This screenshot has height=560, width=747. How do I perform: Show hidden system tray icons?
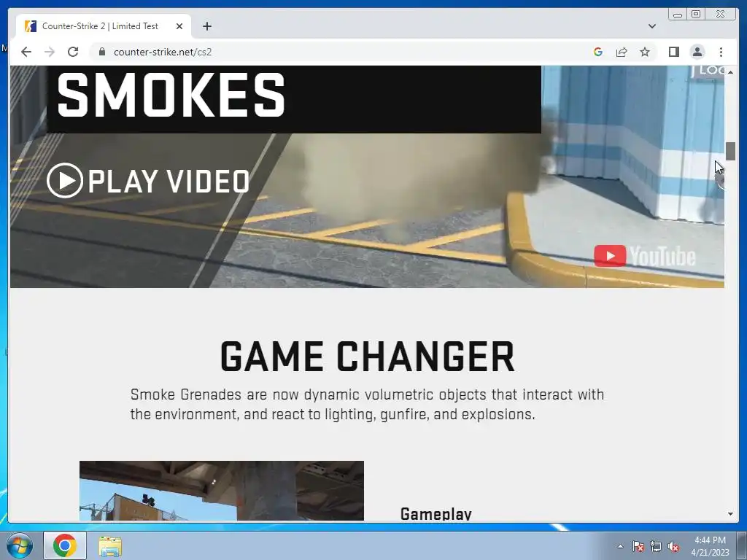[x=620, y=546]
